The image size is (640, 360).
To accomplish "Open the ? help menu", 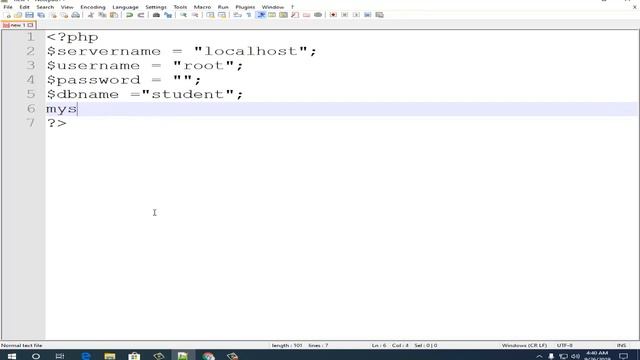I will pyautogui.click(x=292, y=7).
